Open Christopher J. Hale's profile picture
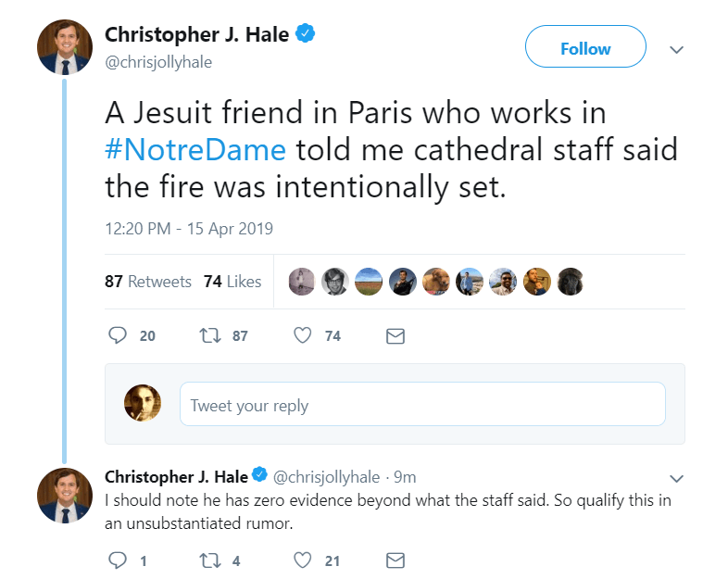The height and width of the screenshot is (579, 728). [65, 46]
